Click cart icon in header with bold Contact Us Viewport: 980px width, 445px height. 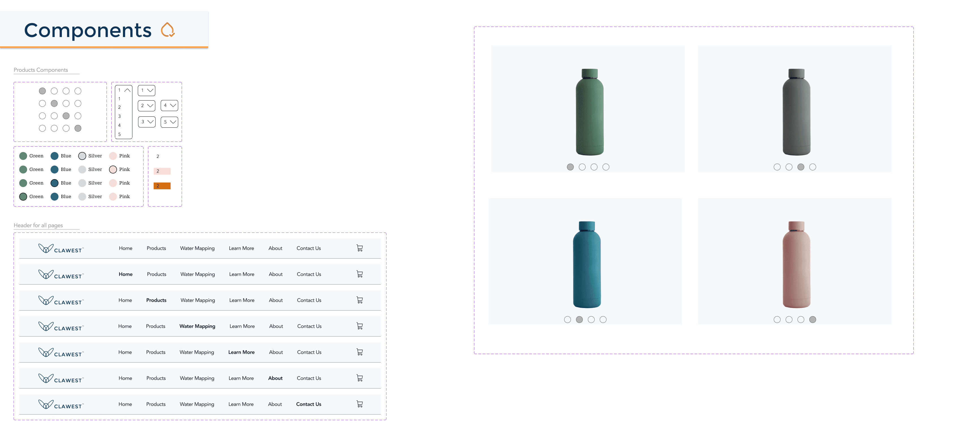pyautogui.click(x=360, y=404)
